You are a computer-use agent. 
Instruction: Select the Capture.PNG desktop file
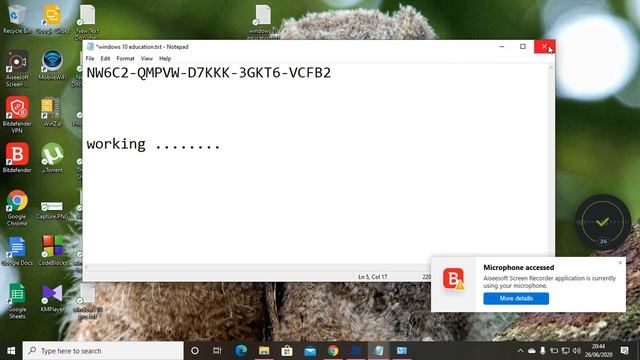tap(52, 210)
